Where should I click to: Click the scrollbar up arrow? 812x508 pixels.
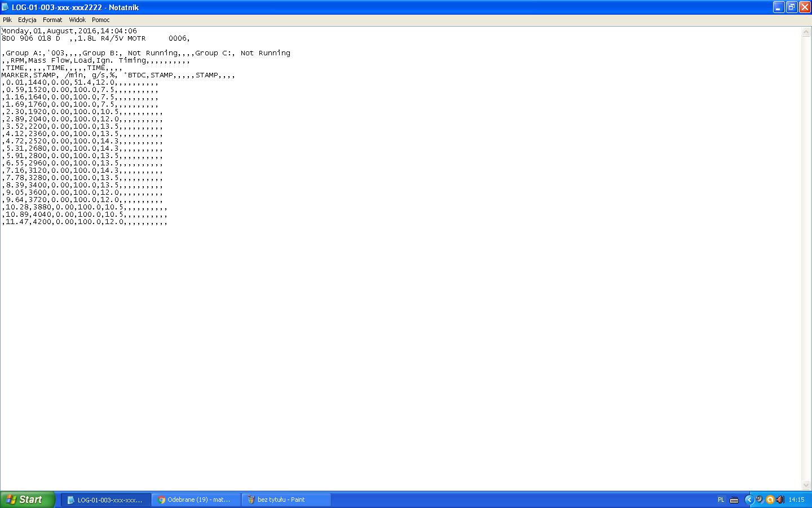(x=806, y=32)
